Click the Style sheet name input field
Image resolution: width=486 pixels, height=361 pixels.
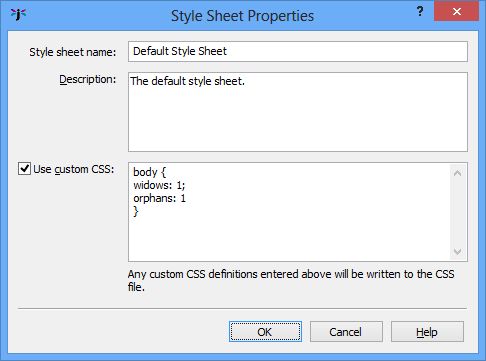coord(298,52)
